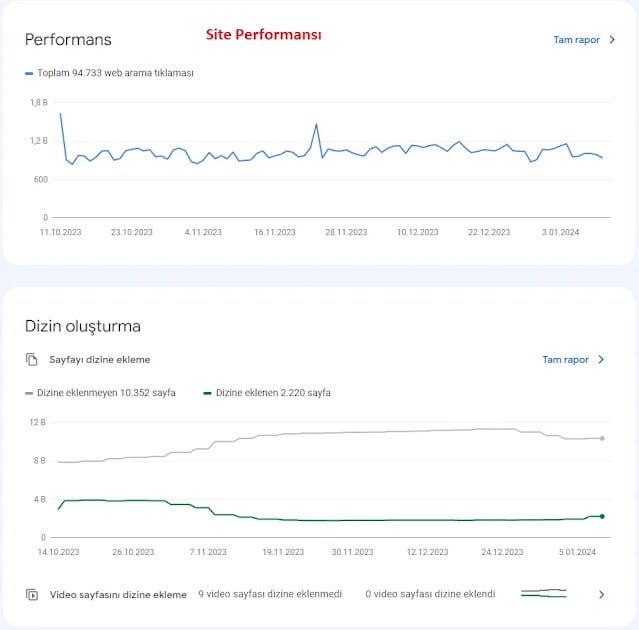Click the 9 video sayfası dizine eklenmedi text
Viewport: 639px width, 630px height.
coord(270,594)
